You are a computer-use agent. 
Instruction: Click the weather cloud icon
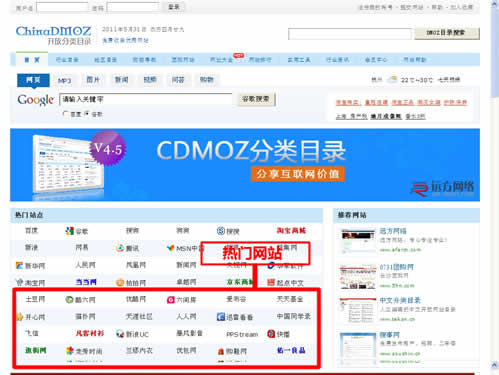click(x=393, y=79)
